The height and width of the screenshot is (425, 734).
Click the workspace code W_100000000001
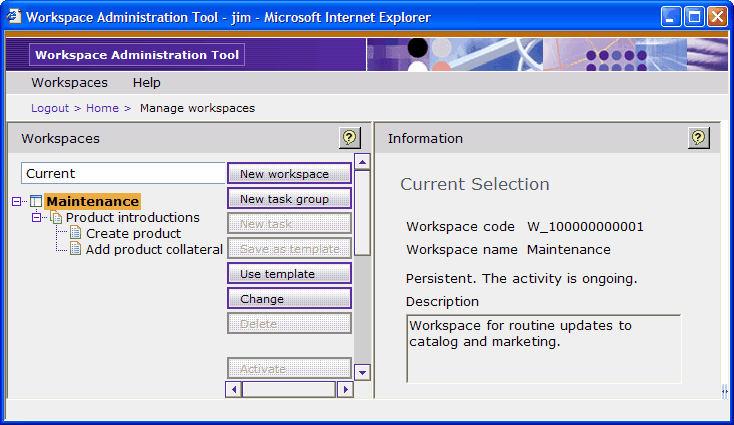(585, 227)
